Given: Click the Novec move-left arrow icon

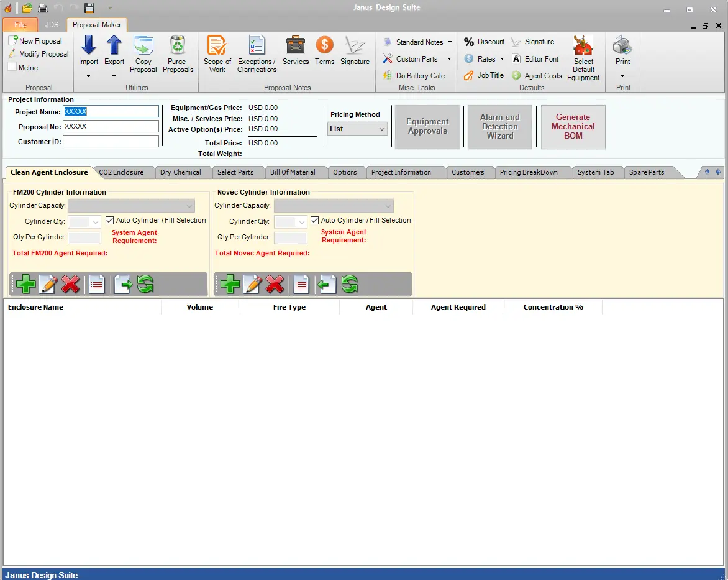Looking at the screenshot, I should point(326,285).
